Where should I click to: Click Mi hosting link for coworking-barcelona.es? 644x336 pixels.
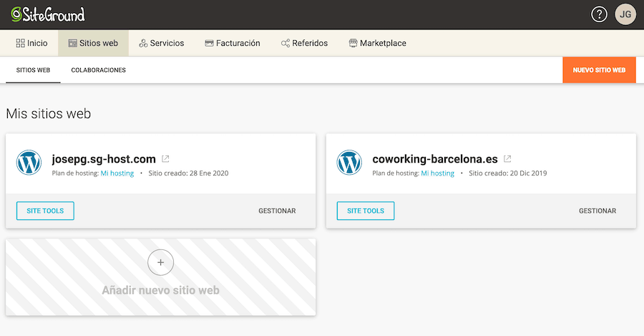click(x=437, y=173)
